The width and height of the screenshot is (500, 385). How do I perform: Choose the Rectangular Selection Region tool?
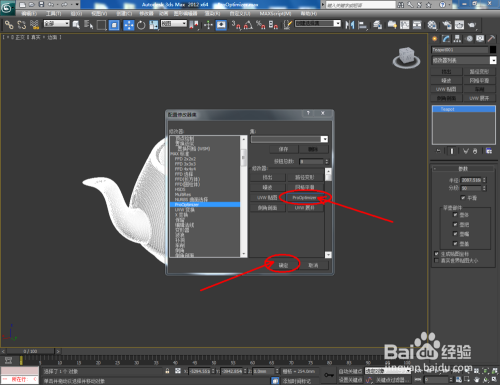point(101,25)
